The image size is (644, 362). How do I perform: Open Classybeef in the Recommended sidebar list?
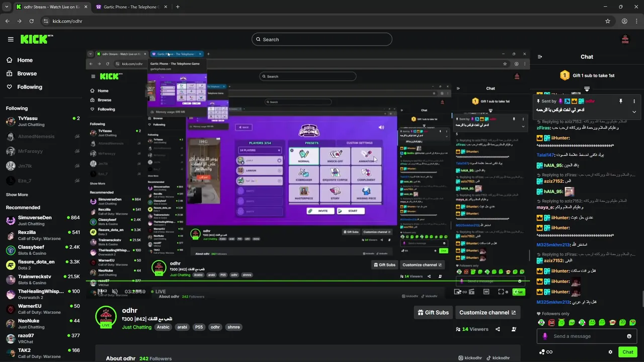point(43,250)
